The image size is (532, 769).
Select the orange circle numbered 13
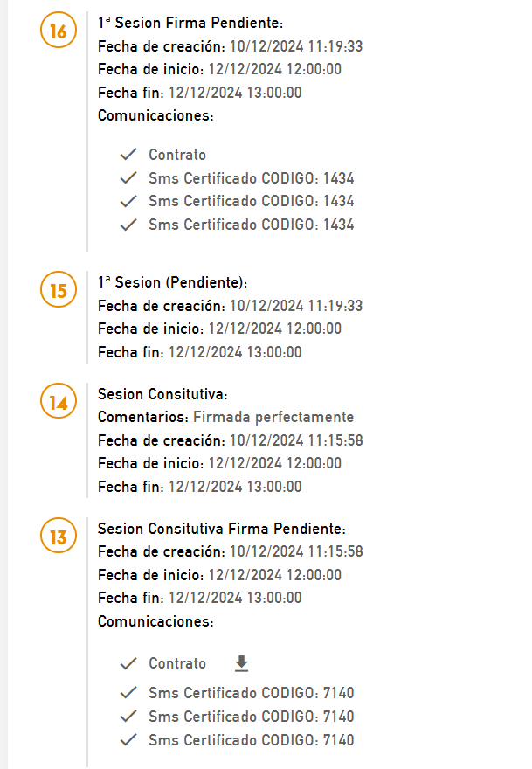(58, 537)
